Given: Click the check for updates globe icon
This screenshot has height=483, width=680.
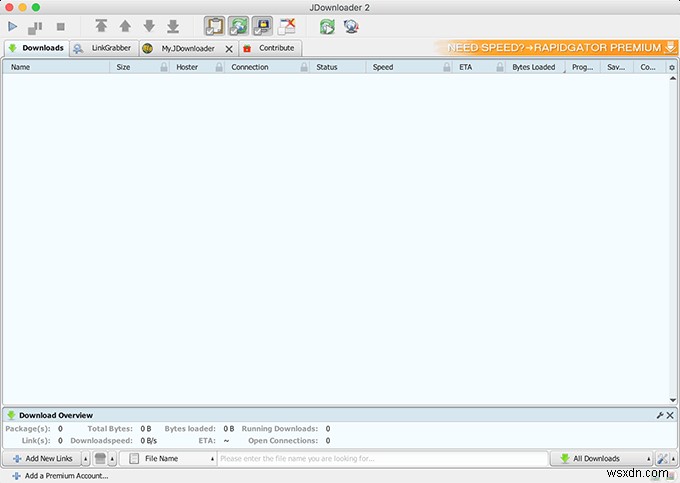Looking at the screenshot, I should click(x=351, y=26).
